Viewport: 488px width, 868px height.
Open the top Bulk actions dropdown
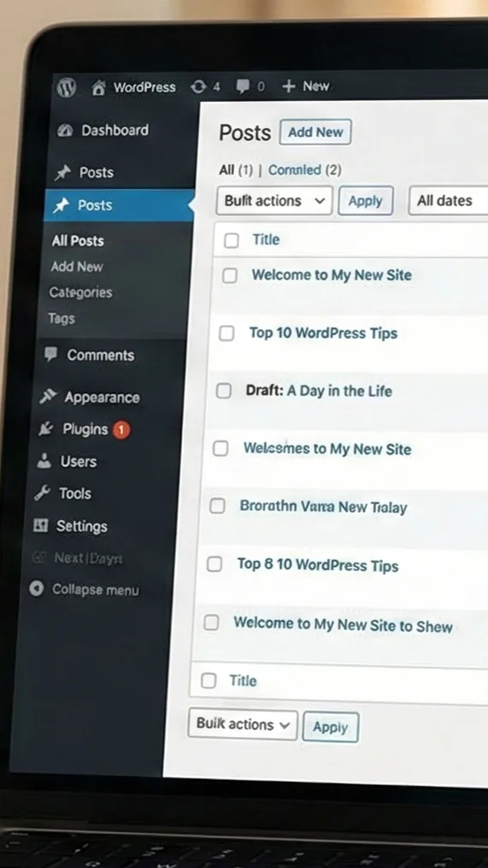274,200
